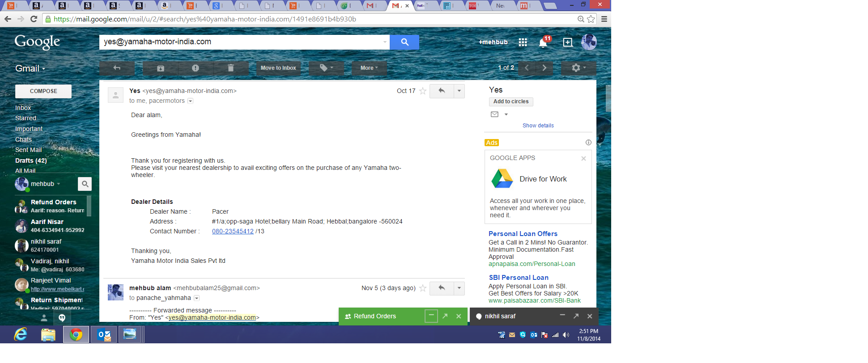Open Internet Explorer from taskbar
The width and height of the screenshot is (868, 363).
click(x=21, y=334)
